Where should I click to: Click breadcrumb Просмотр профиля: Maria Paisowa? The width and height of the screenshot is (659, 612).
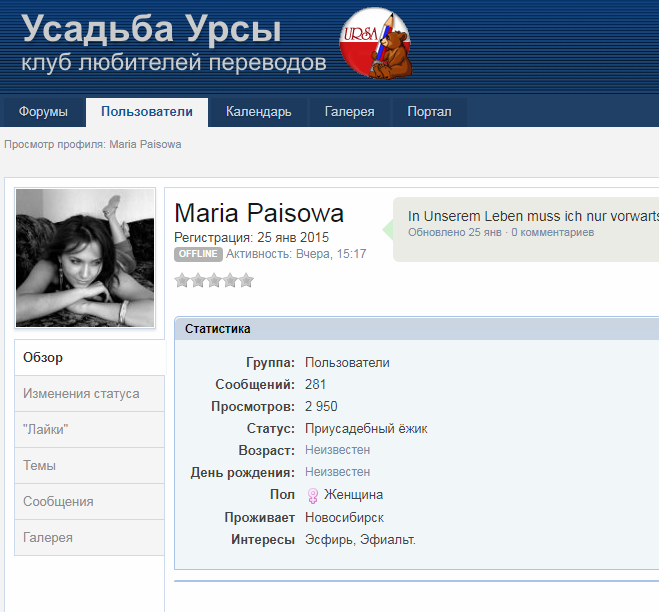coord(93,145)
